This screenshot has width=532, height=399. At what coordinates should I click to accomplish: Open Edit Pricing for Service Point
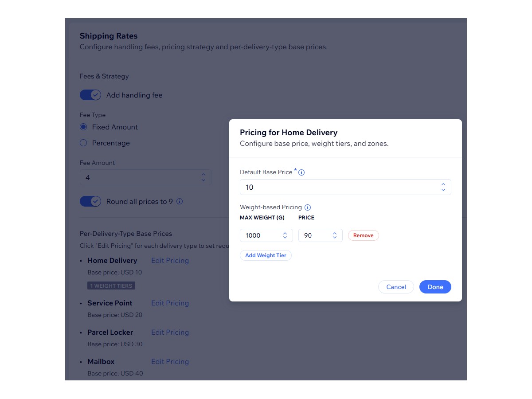pyautogui.click(x=170, y=303)
